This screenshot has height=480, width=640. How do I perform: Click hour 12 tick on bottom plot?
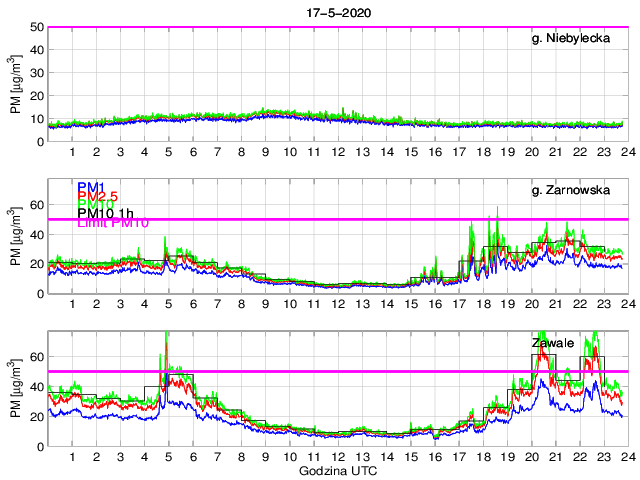(336, 457)
